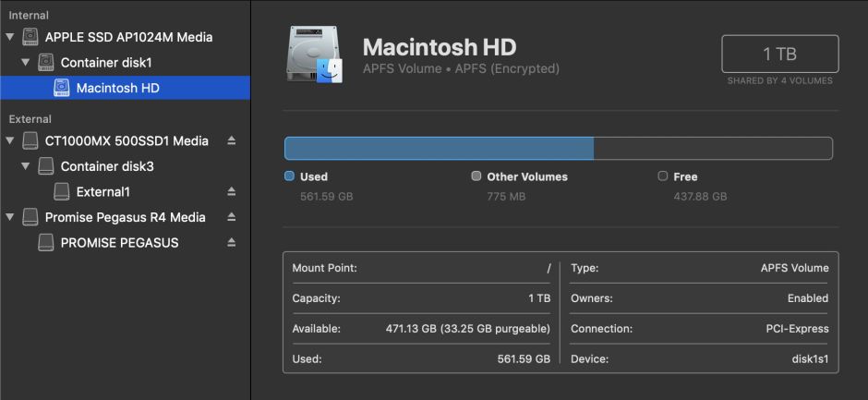This screenshot has height=400, width=868.
Task: Click the Macintosh HD volume icon in sidebar
Action: click(62, 88)
